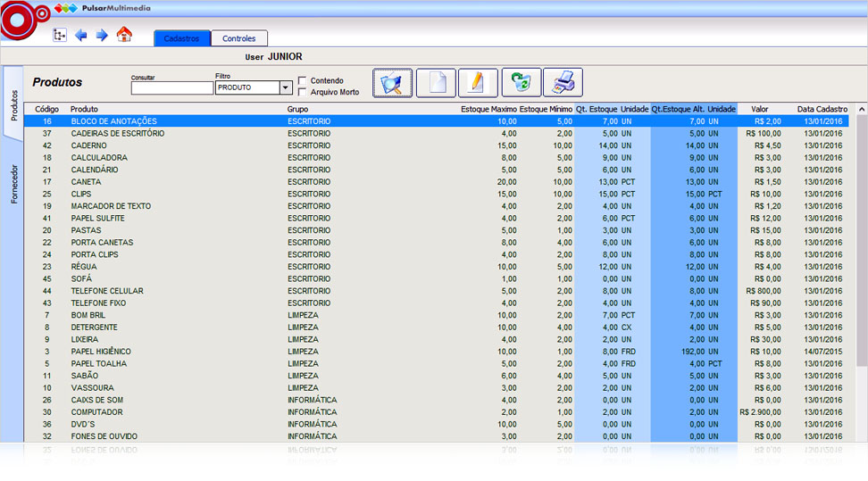
Task: Click the search/consult magnifier icon button
Action: click(393, 83)
